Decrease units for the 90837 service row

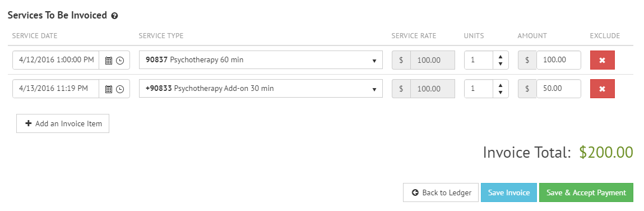(x=501, y=64)
